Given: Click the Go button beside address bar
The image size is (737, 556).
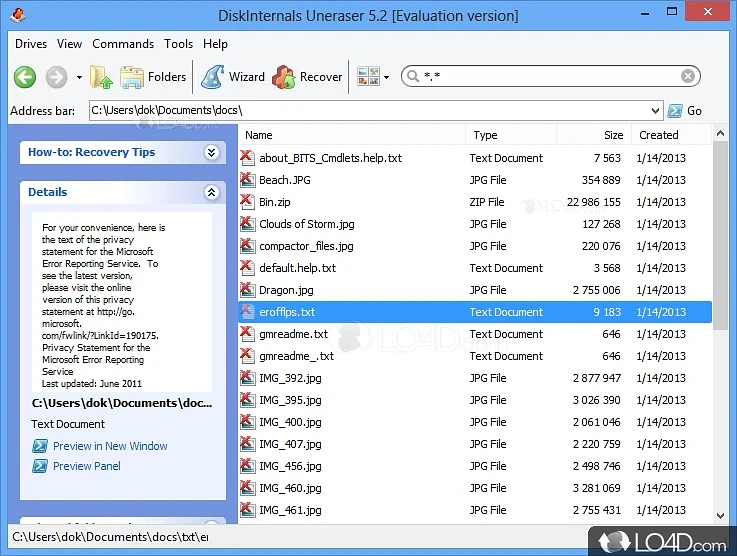Looking at the screenshot, I should (685, 111).
